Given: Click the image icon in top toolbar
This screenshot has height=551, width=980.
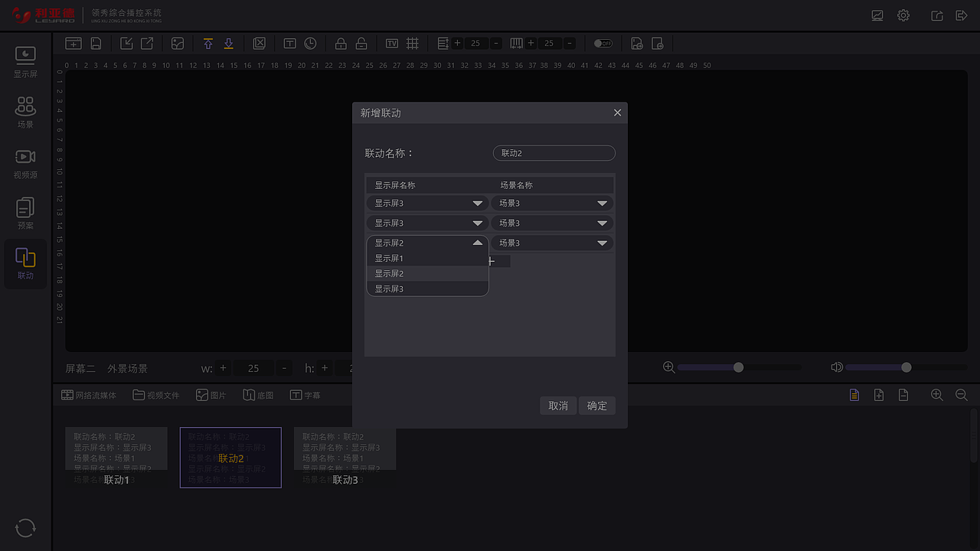Looking at the screenshot, I should pyautogui.click(x=178, y=44).
